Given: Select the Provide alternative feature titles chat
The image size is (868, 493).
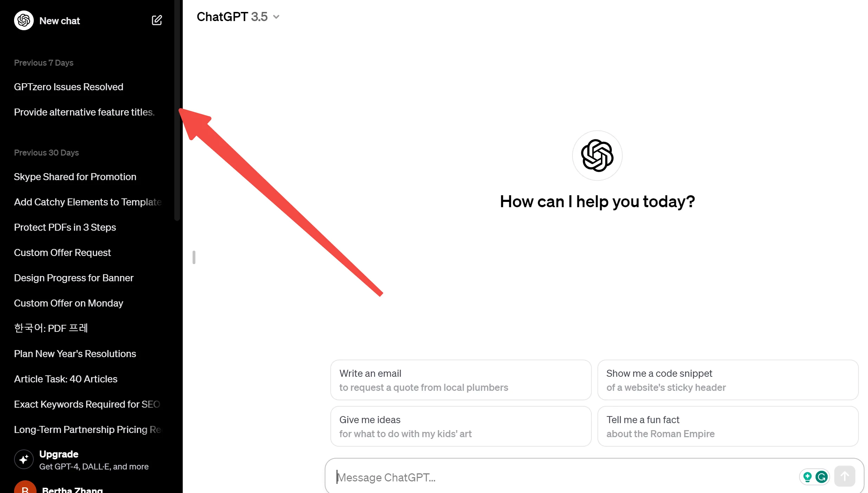Looking at the screenshot, I should click(x=84, y=112).
